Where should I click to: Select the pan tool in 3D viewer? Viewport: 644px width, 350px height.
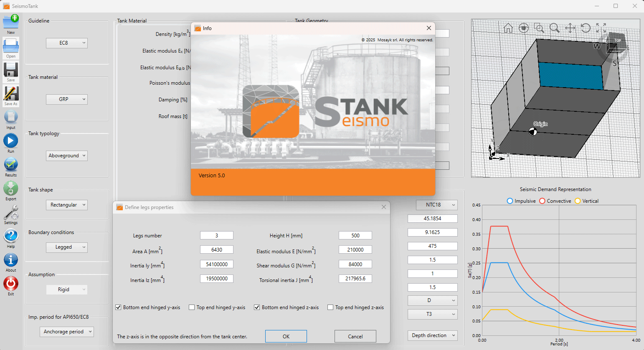(x=570, y=28)
